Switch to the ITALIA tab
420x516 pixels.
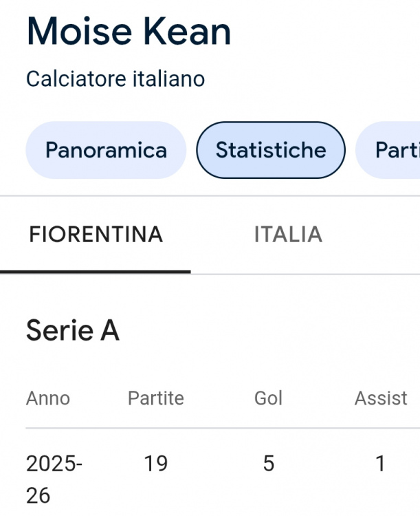(x=288, y=235)
